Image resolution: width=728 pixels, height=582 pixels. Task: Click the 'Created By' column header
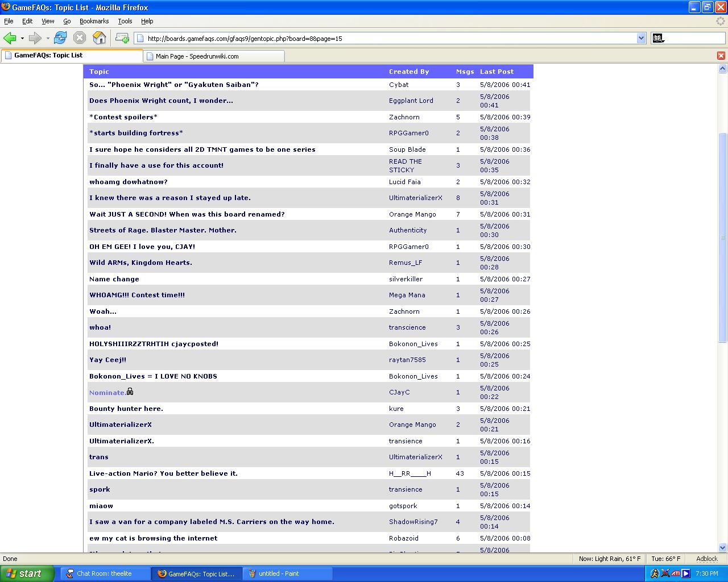point(409,72)
